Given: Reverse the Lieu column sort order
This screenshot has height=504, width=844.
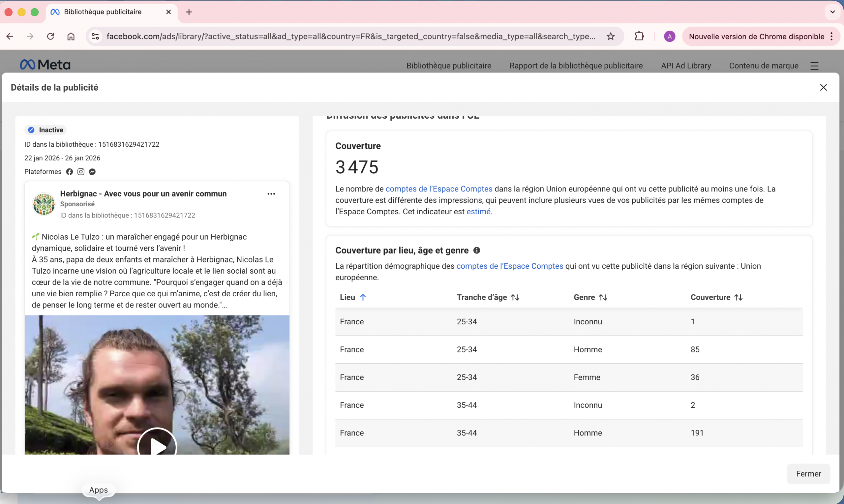Looking at the screenshot, I should [363, 297].
